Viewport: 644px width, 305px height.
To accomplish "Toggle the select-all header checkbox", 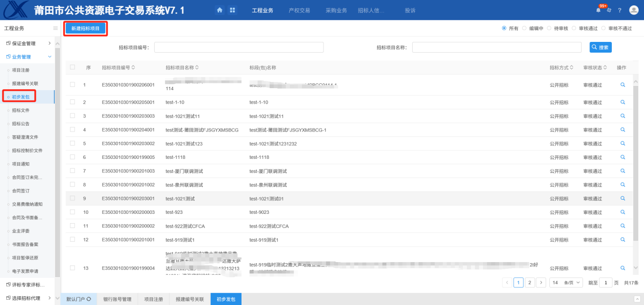I will pos(72,67).
